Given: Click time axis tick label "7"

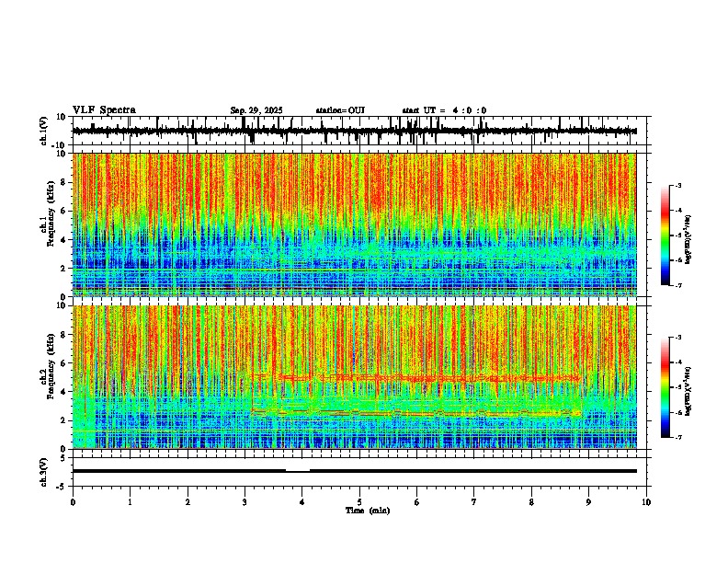Looking at the screenshot, I should coord(474,502).
